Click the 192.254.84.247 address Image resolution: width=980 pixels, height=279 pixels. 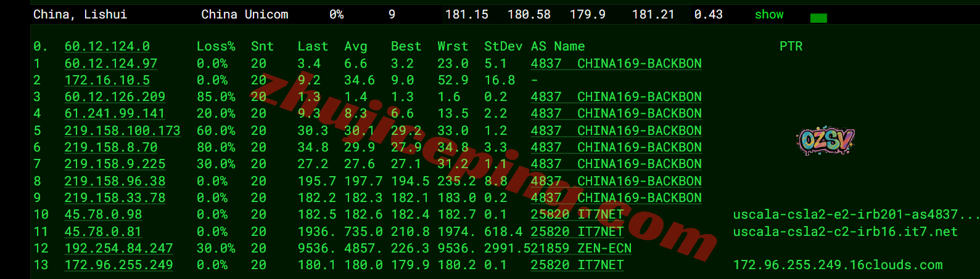click(x=118, y=248)
